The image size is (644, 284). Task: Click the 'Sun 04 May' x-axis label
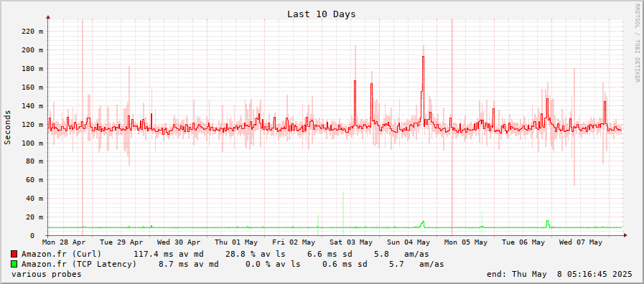(409, 242)
